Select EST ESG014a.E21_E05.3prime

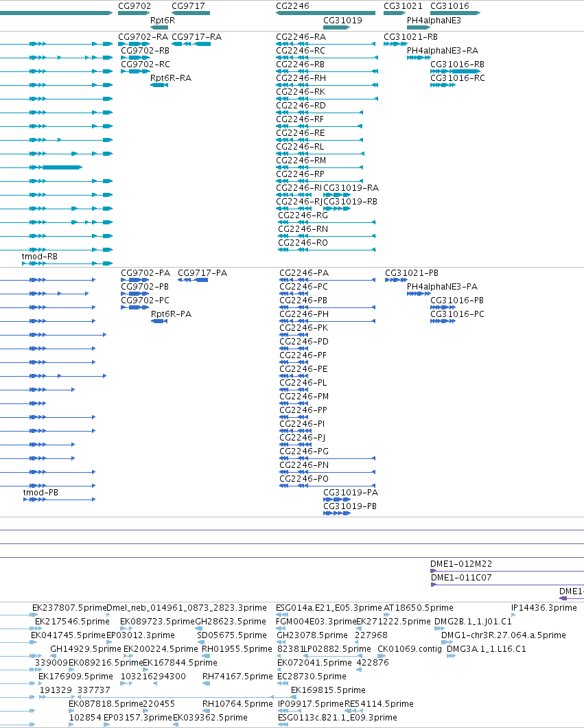(x=329, y=608)
